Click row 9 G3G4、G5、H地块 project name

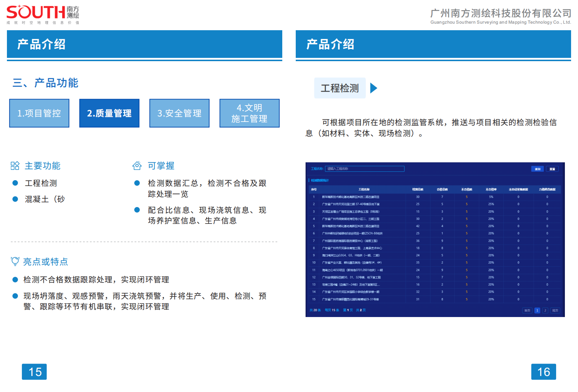pyautogui.click(x=351, y=255)
